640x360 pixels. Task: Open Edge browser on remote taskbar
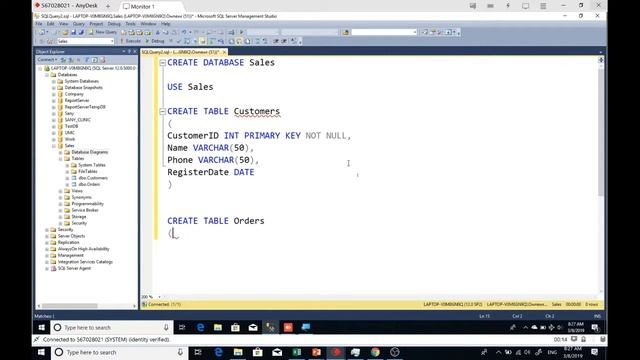[200, 327]
